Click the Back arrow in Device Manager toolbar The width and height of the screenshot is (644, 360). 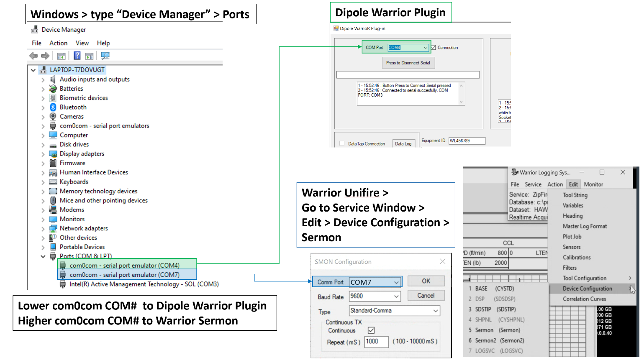tap(33, 56)
